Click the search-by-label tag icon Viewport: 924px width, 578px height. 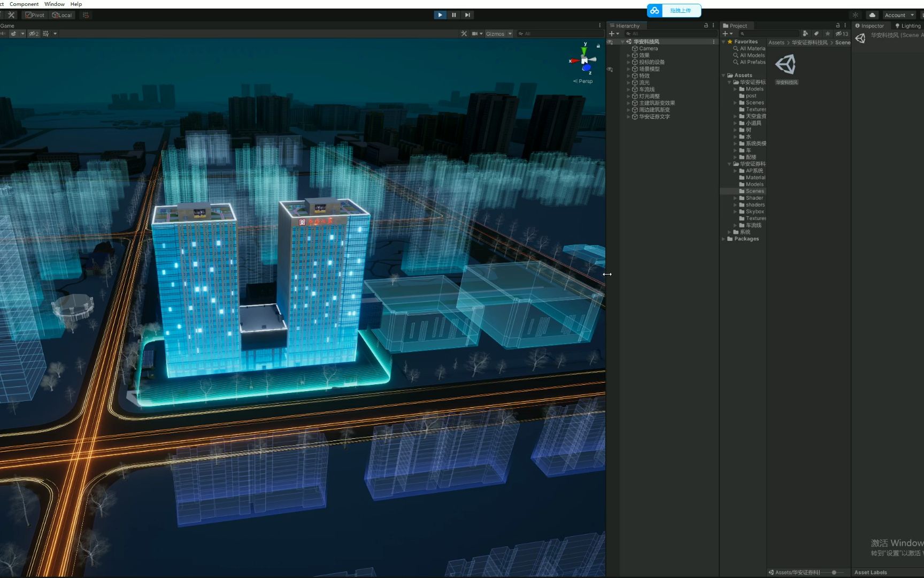tap(817, 34)
